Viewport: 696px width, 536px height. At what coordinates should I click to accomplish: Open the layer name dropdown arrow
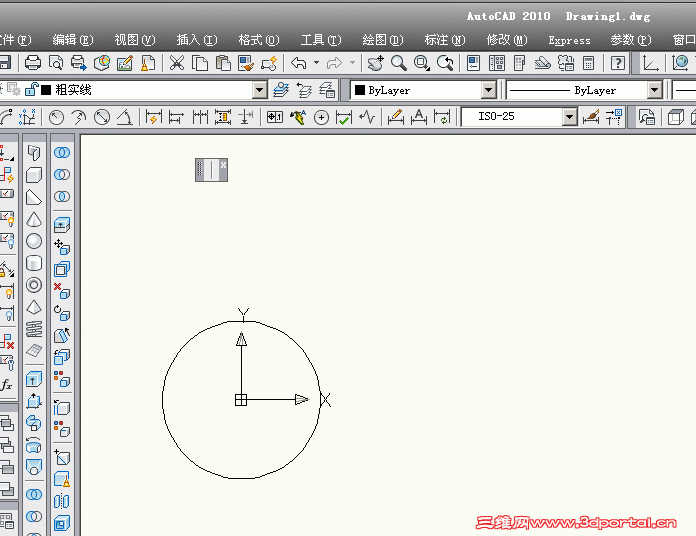click(259, 90)
